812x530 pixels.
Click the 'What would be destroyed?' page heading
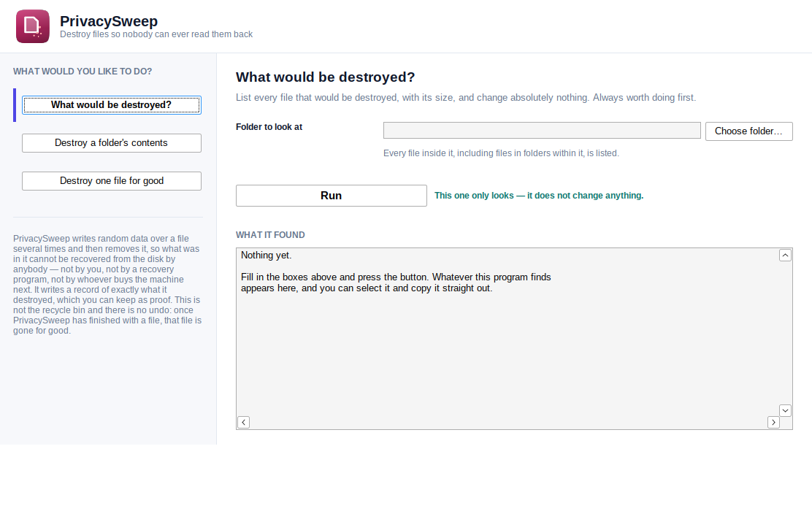click(325, 77)
